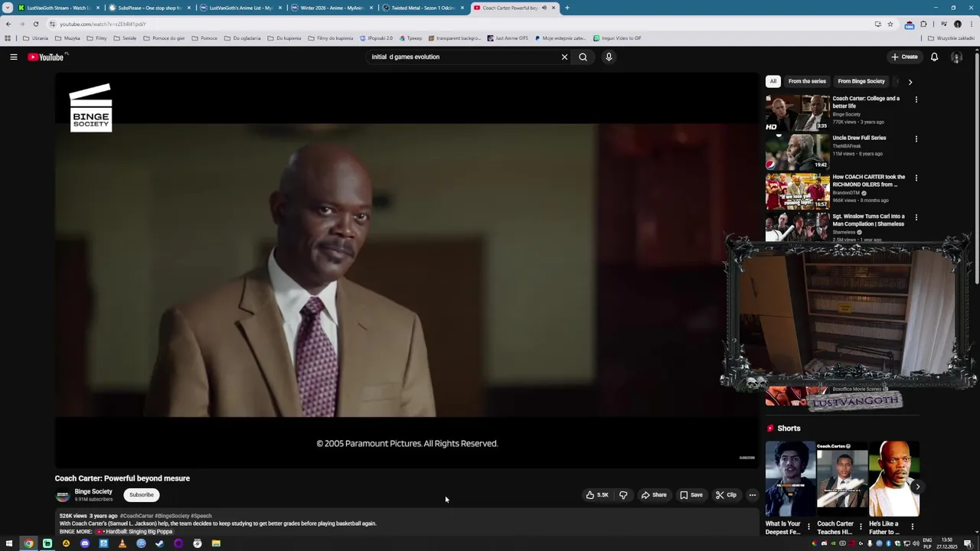Open the browser extensions puzzle icon
Image resolution: width=980 pixels, height=551 pixels.
point(923,24)
